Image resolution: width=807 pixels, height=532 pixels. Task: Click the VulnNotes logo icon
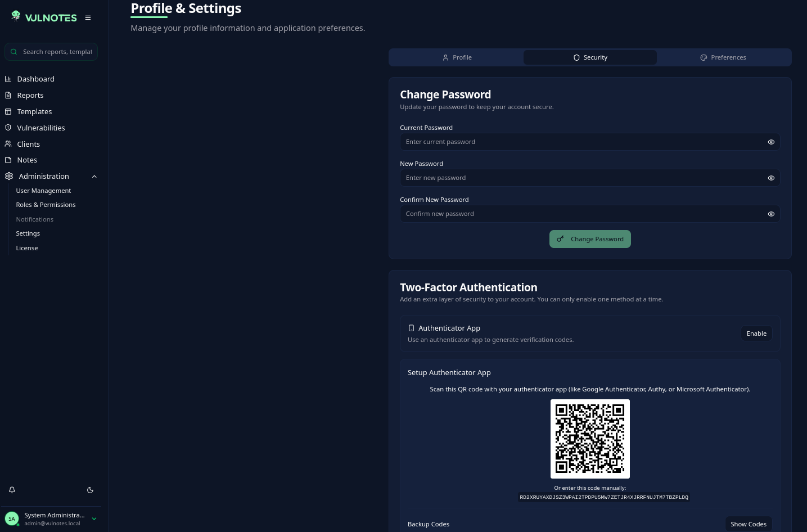(x=16, y=16)
